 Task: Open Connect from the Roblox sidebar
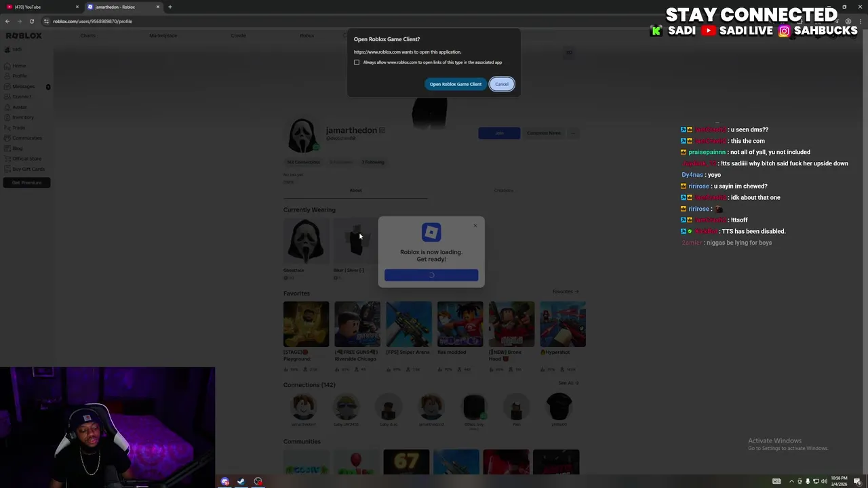coord(22,96)
